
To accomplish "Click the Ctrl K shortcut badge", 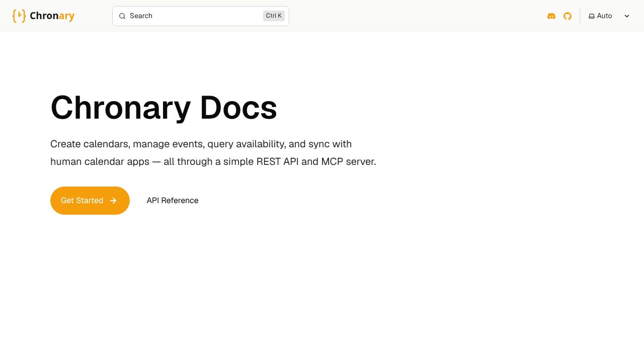I will tap(274, 16).
